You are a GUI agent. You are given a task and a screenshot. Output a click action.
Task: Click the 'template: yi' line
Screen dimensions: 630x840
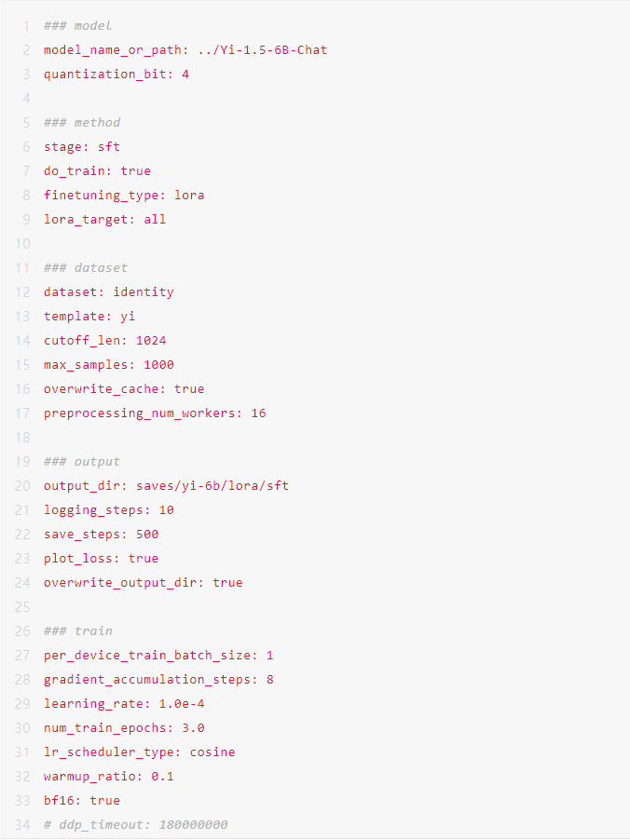(x=89, y=317)
